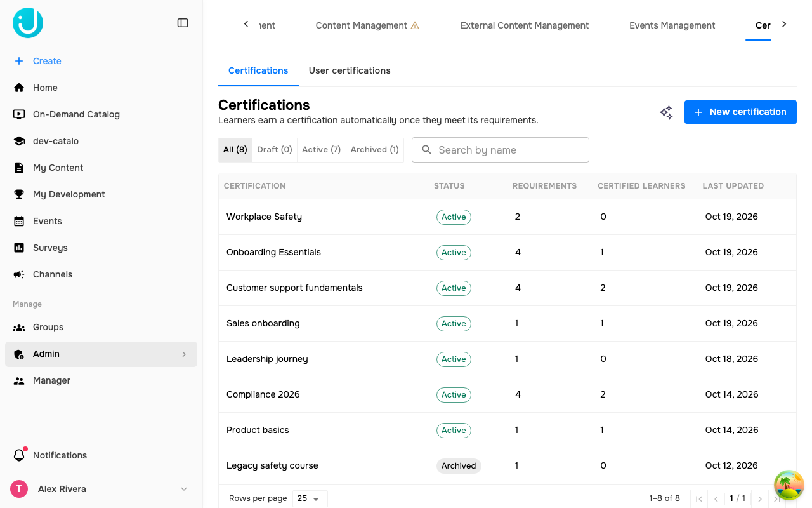Select the Certifications sub-tab

coord(258,70)
